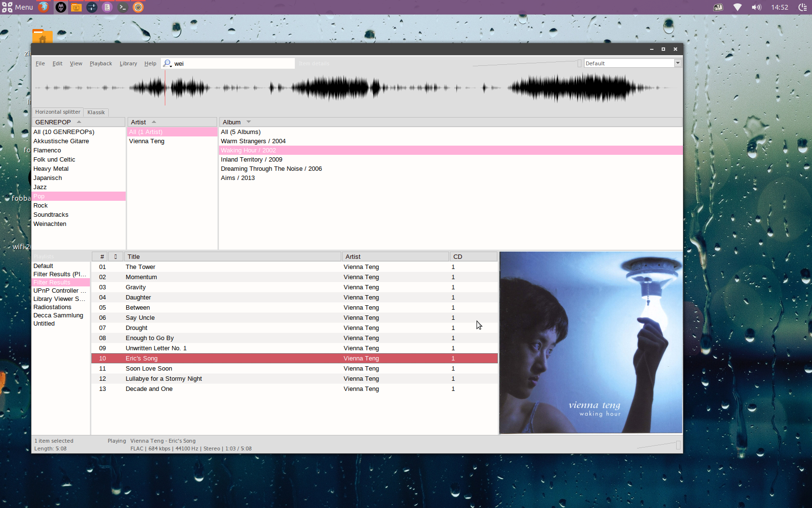The width and height of the screenshot is (812, 508).
Task: Select album Dreaming Through The Noise / 2006
Action: pos(450,169)
